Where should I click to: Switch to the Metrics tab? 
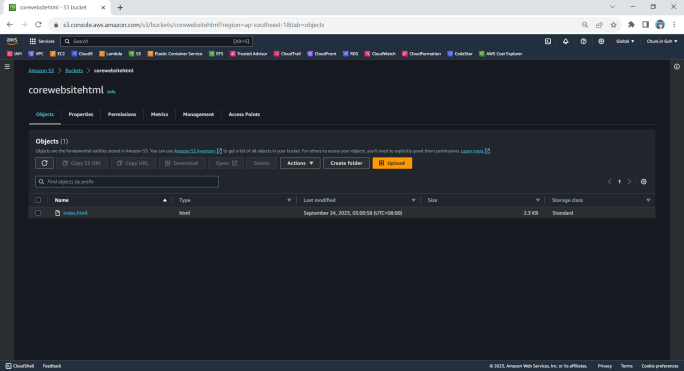pos(159,114)
